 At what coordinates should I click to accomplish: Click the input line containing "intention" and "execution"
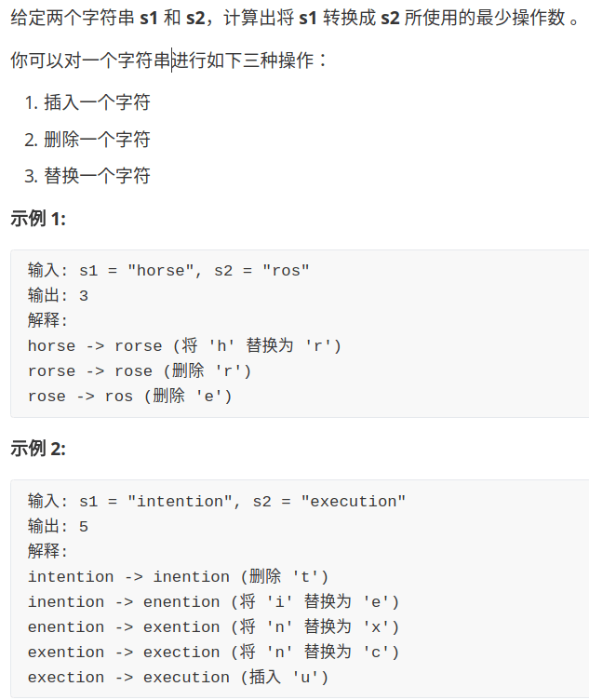217,502
